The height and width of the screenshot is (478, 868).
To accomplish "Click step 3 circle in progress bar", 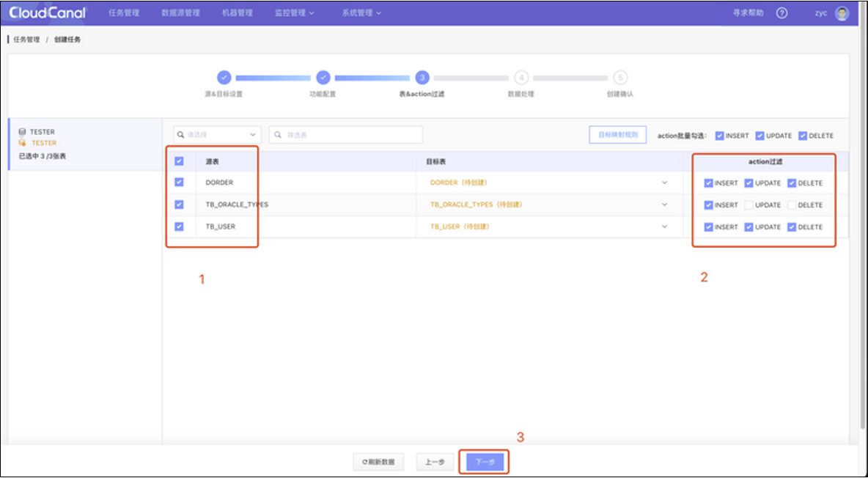I will pyautogui.click(x=422, y=78).
